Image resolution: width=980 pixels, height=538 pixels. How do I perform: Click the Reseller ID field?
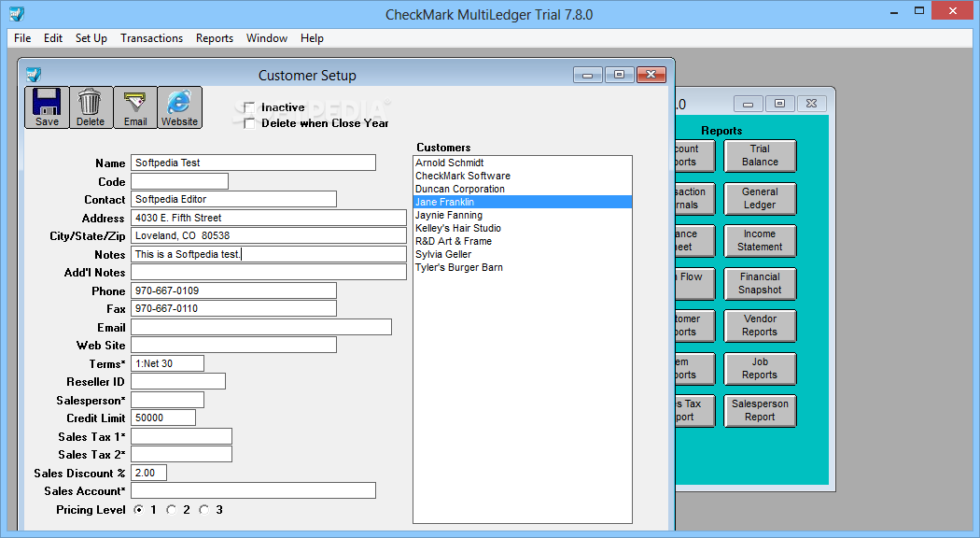pyautogui.click(x=177, y=381)
